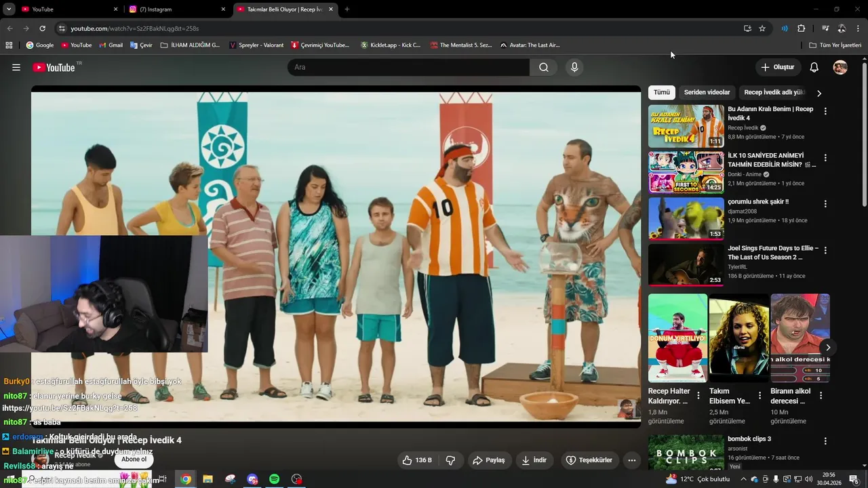The height and width of the screenshot is (488, 868).
Task: Open the Chrome three-dot menu
Action: pos(859,28)
